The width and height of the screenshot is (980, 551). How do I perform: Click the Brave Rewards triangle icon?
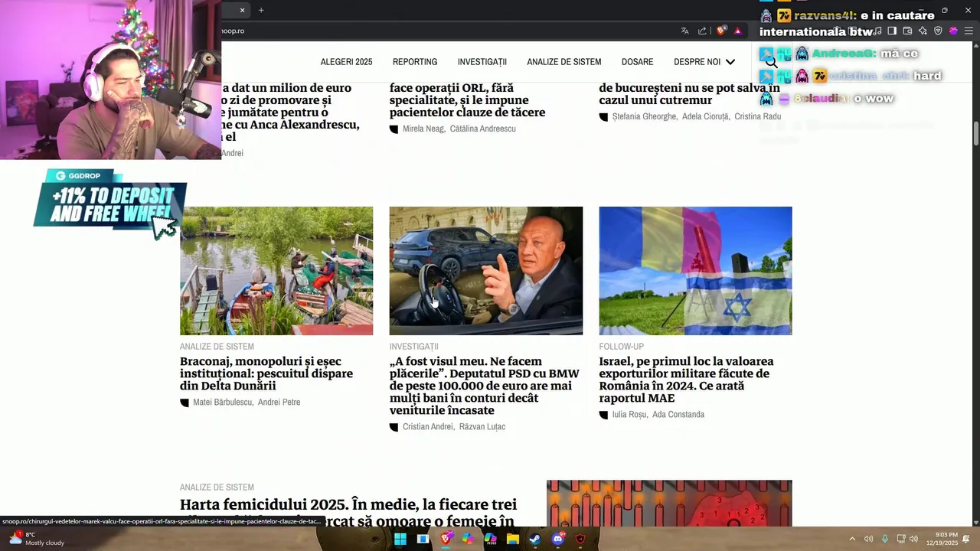coord(738,31)
